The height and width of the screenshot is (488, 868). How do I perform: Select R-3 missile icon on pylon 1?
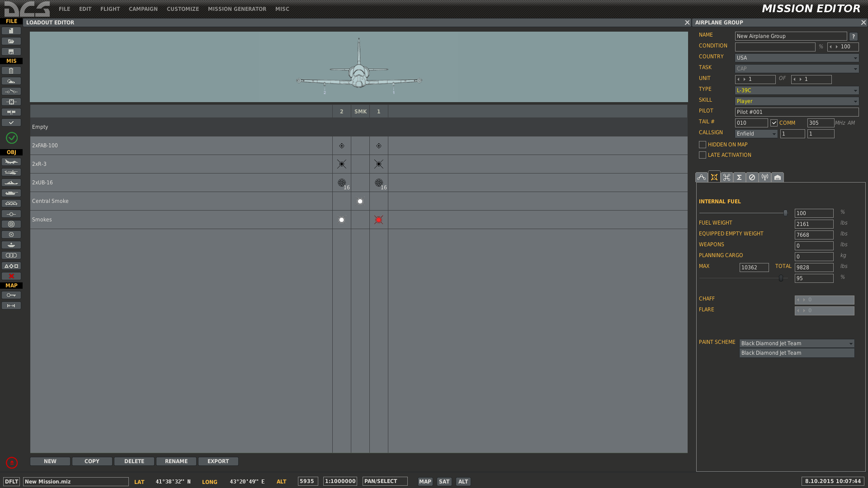pyautogui.click(x=379, y=164)
